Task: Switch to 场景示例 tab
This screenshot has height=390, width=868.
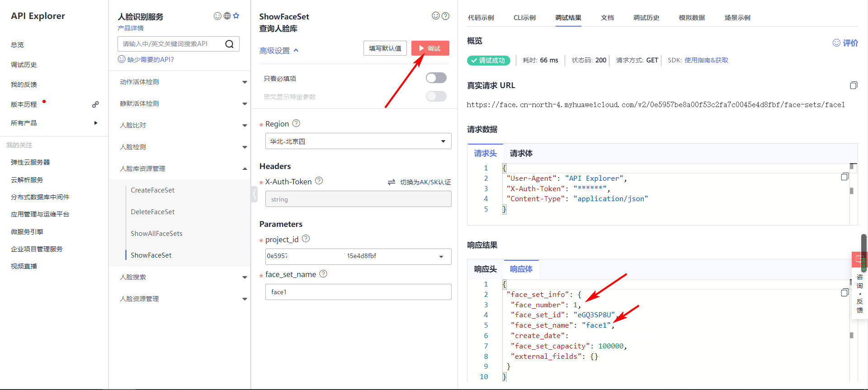Action: [737, 18]
